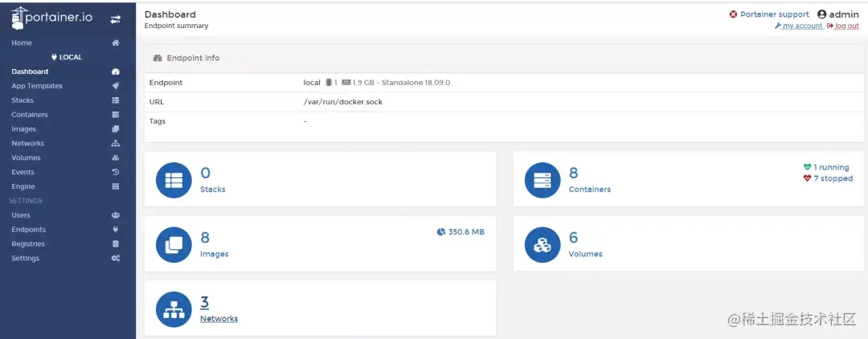Click the Networks sitemap icon in sidebar

[116, 144]
